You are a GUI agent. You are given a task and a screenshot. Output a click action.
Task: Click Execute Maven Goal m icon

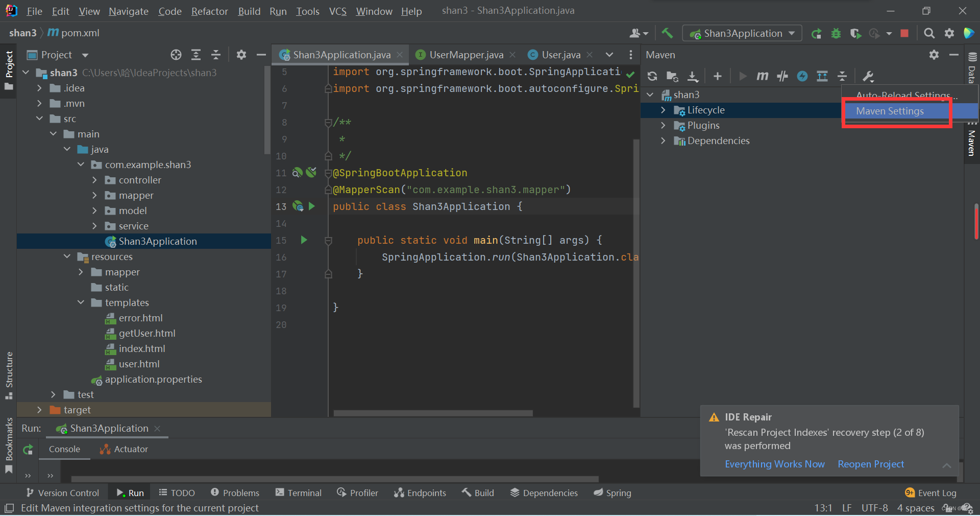(763, 76)
